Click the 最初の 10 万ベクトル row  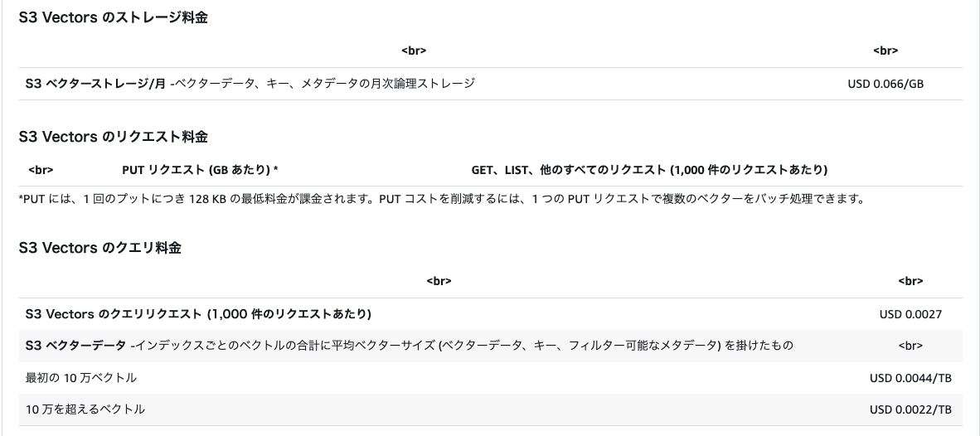tap(81, 378)
